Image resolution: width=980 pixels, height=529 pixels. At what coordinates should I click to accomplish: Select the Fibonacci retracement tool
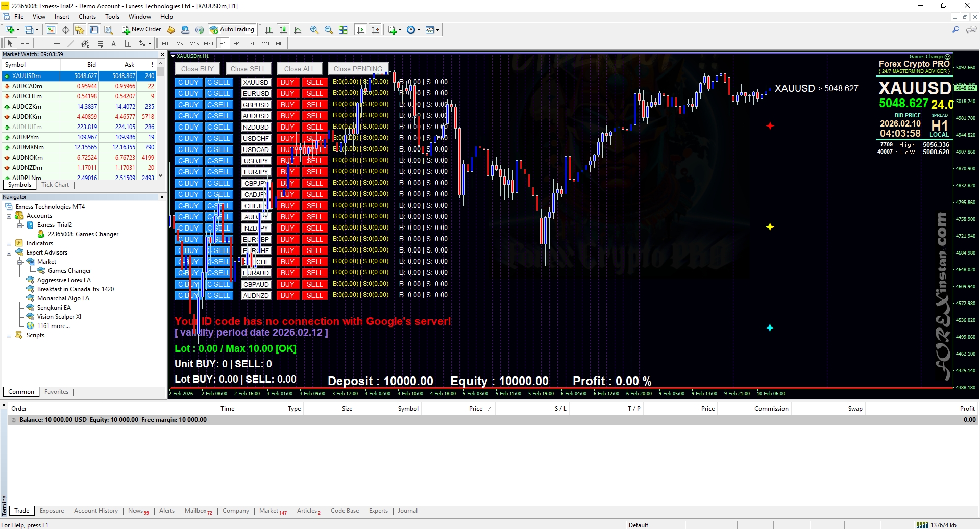(100, 43)
